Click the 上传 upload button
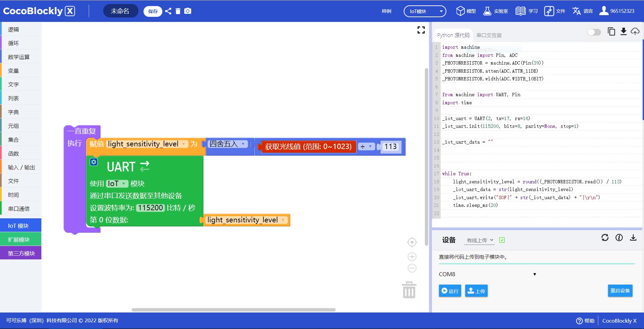Viewport: 644px width, 329px height. point(476,291)
